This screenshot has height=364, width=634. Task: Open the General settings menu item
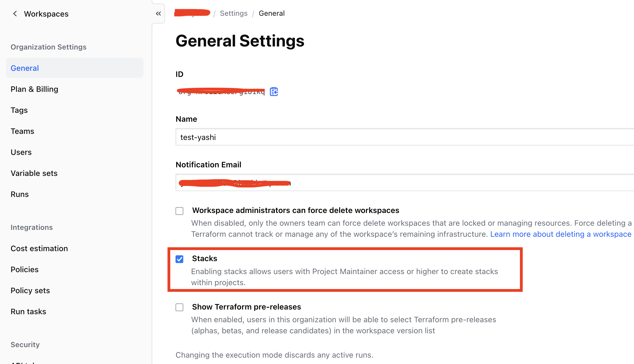25,68
